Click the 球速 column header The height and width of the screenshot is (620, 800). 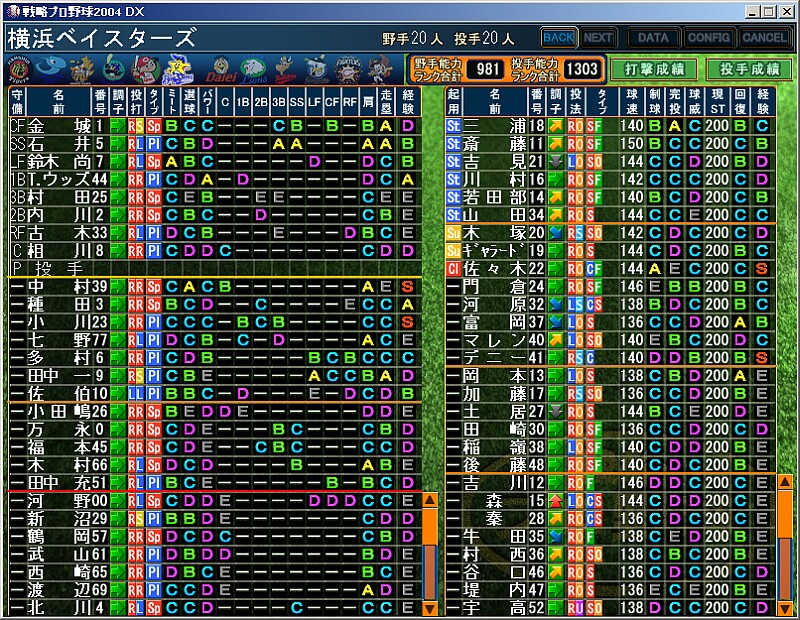point(632,102)
